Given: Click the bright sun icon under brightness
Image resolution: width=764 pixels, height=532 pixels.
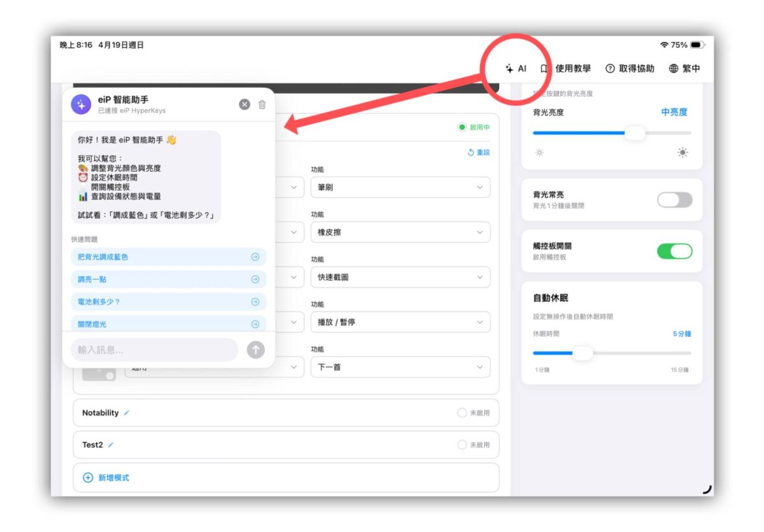Looking at the screenshot, I should 683,153.
